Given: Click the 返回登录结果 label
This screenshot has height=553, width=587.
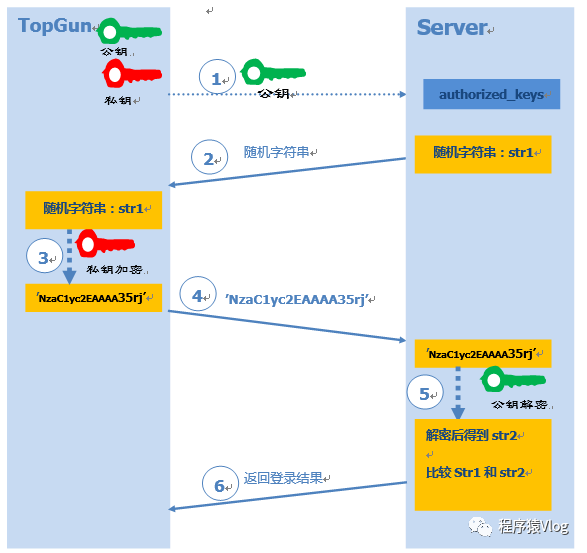Looking at the screenshot, I should (x=283, y=478).
